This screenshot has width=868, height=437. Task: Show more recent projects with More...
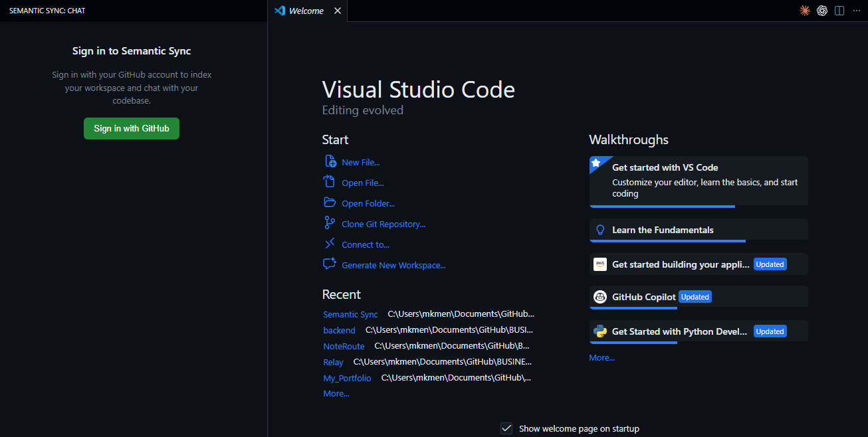coord(336,394)
